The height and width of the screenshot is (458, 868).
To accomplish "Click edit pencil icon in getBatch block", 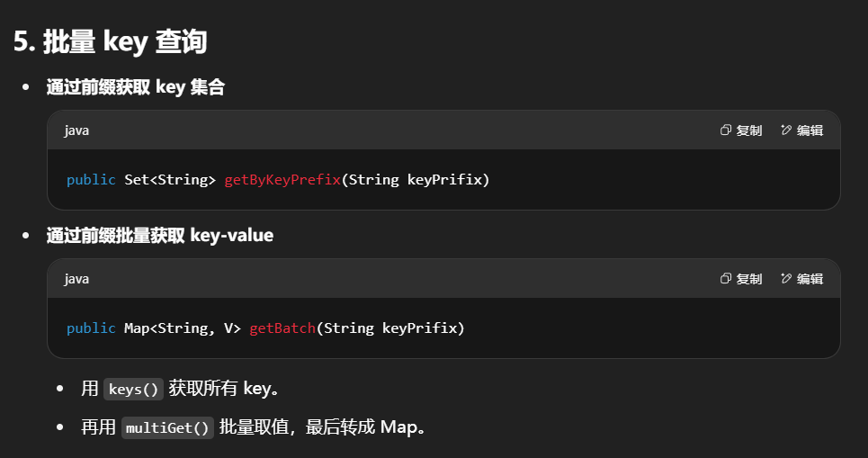I will click(x=786, y=279).
